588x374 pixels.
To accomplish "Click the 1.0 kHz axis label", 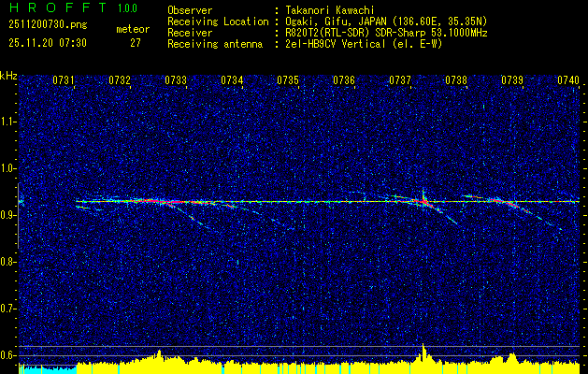I will [7, 168].
